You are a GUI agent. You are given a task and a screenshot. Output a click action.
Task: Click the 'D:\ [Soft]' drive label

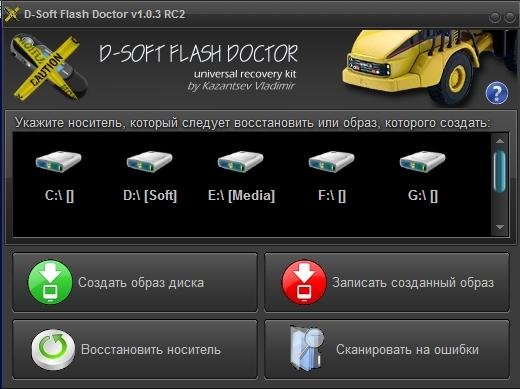coord(150,196)
